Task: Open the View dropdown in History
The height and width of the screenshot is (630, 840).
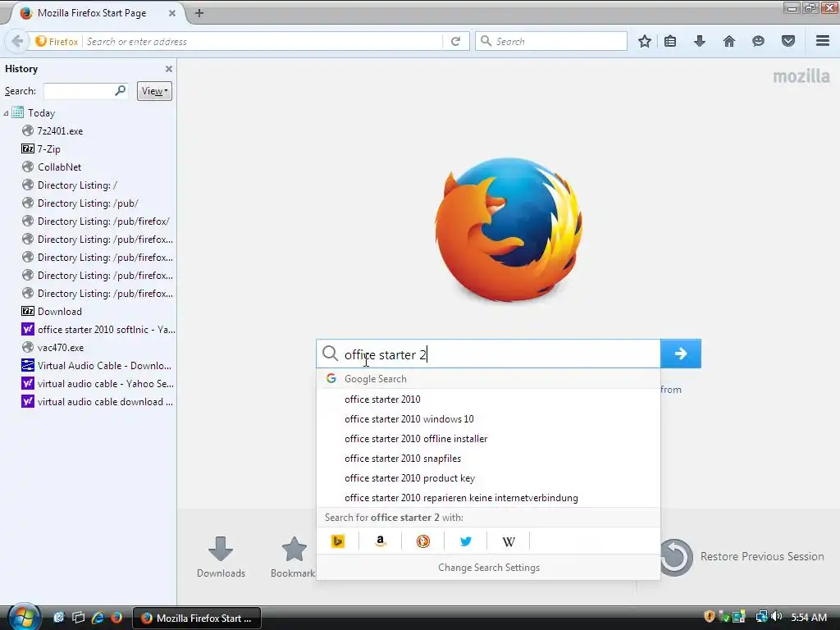Action: (x=154, y=91)
